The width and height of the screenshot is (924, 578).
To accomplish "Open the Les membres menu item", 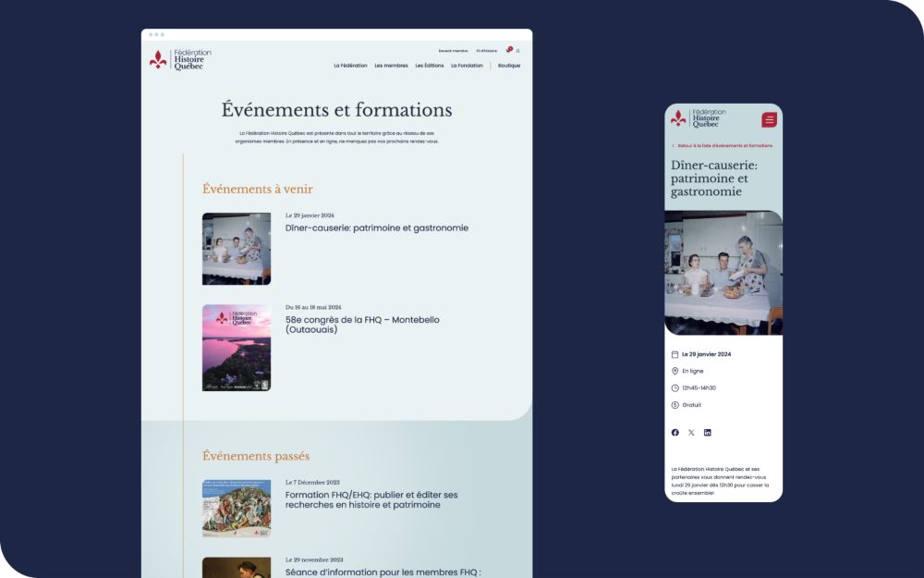I will (391, 66).
